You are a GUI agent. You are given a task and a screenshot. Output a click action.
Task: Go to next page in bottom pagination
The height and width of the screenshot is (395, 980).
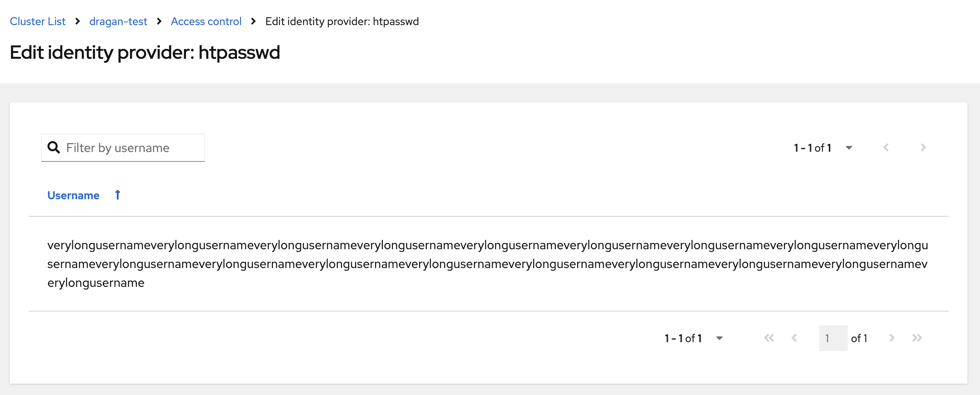tap(892, 338)
